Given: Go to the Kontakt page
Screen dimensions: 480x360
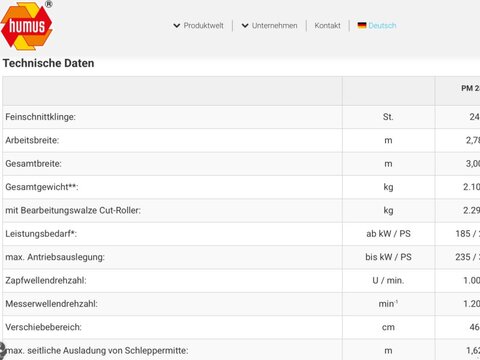Looking at the screenshot, I should tap(328, 26).
